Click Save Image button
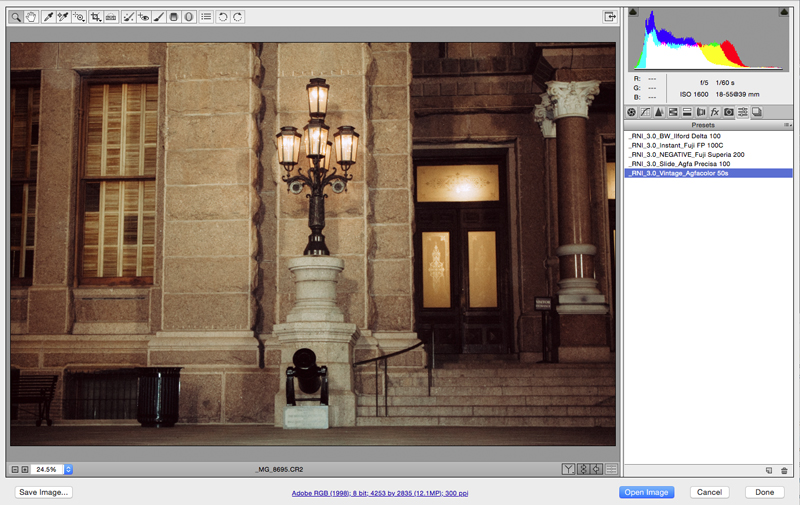Screen dimensions: 800x505 pyautogui.click(x=43, y=492)
